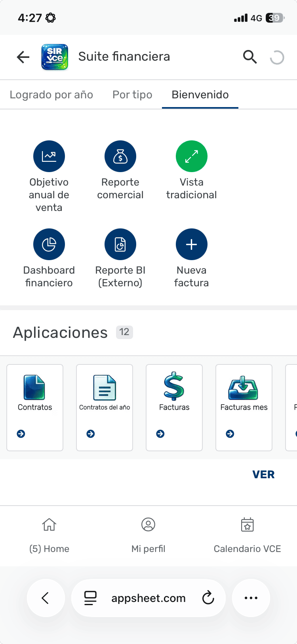297x644 pixels.
Task: Reload page with browser refresh icon
Action: pyautogui.click(x=208, y=598)
